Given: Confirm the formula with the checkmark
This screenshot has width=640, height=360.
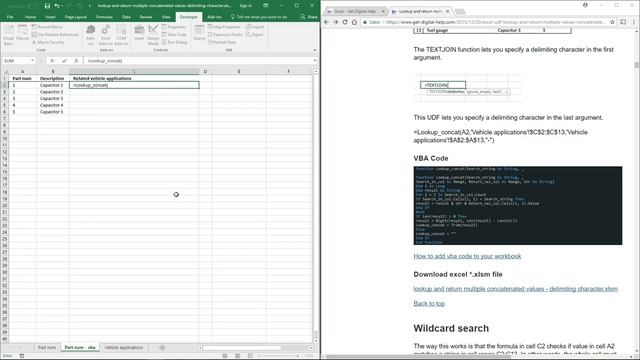Looking at the screenshot, I should [64, 61].
